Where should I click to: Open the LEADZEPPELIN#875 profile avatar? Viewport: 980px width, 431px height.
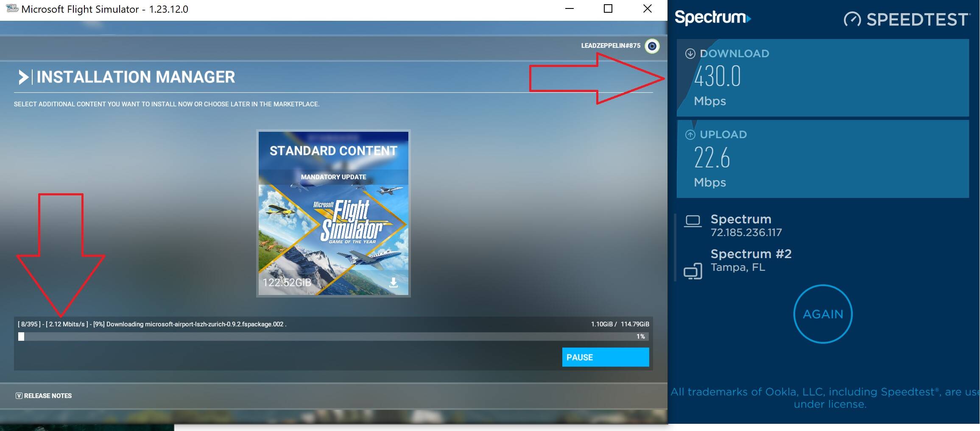(x=652, y=46)
